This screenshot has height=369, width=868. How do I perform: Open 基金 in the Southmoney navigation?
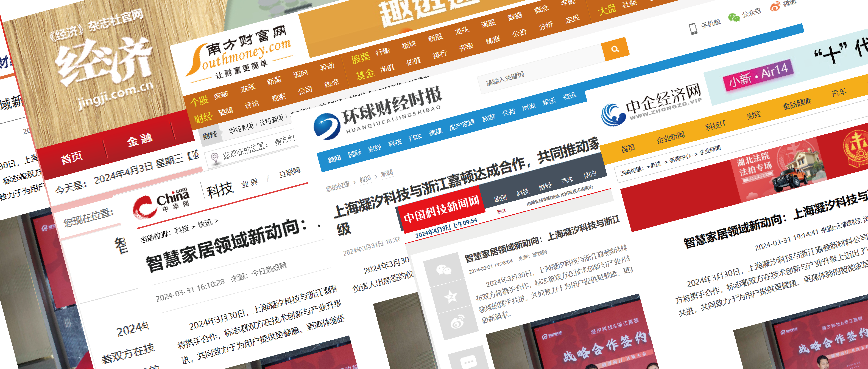click(x=365, y=75)
